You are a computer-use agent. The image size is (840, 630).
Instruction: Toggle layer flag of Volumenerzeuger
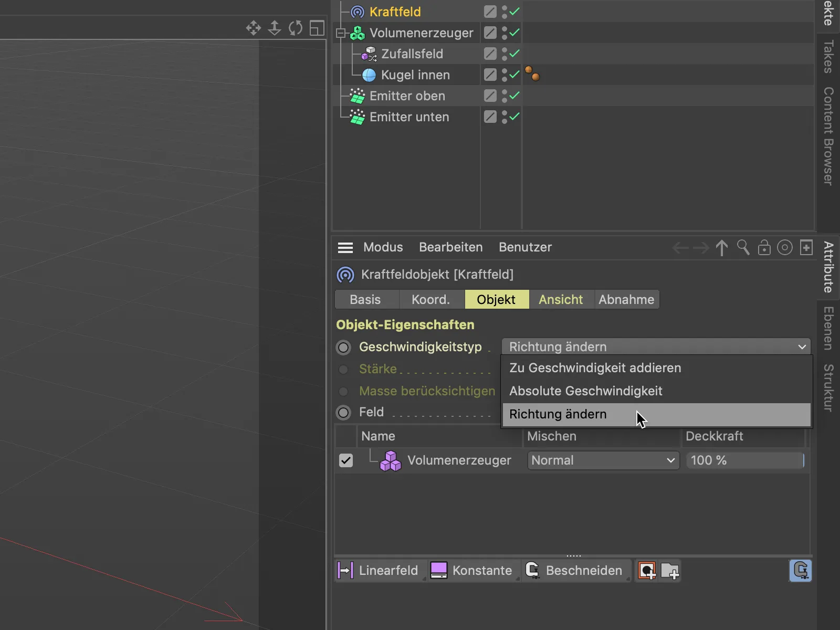click(490, 33)
